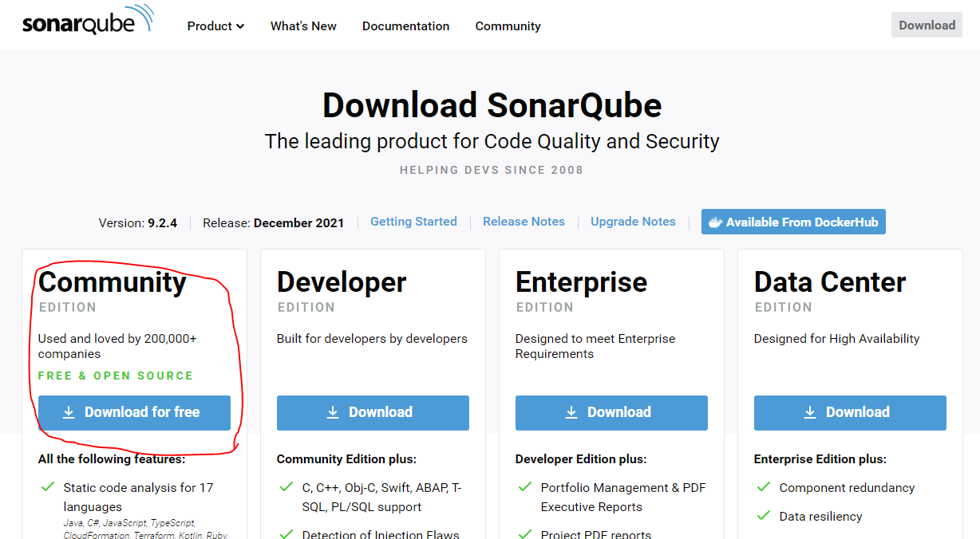Click checkmark beside Static code analysis
980x539 pixels.
coord(46,486)
